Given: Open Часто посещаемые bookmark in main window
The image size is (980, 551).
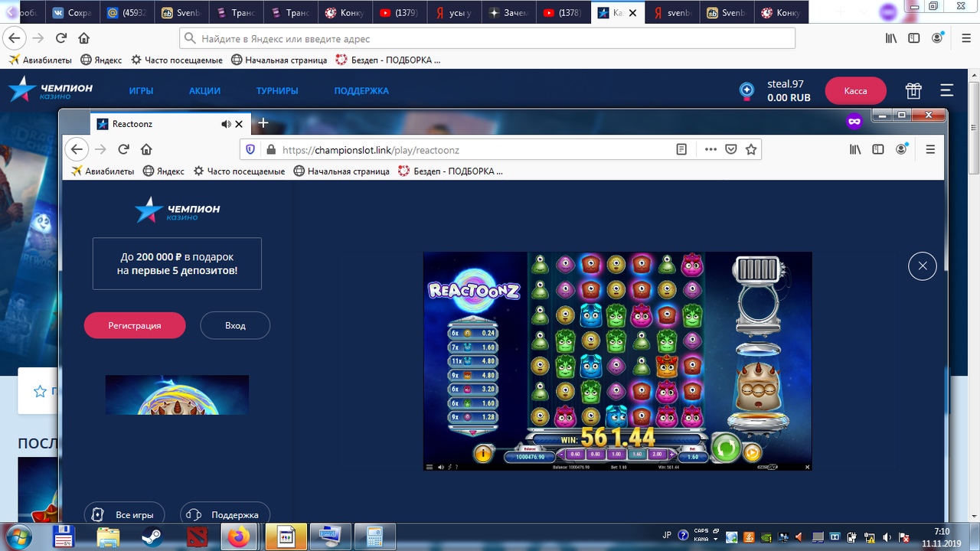Looking at the screenshot, I should point(177,60).
